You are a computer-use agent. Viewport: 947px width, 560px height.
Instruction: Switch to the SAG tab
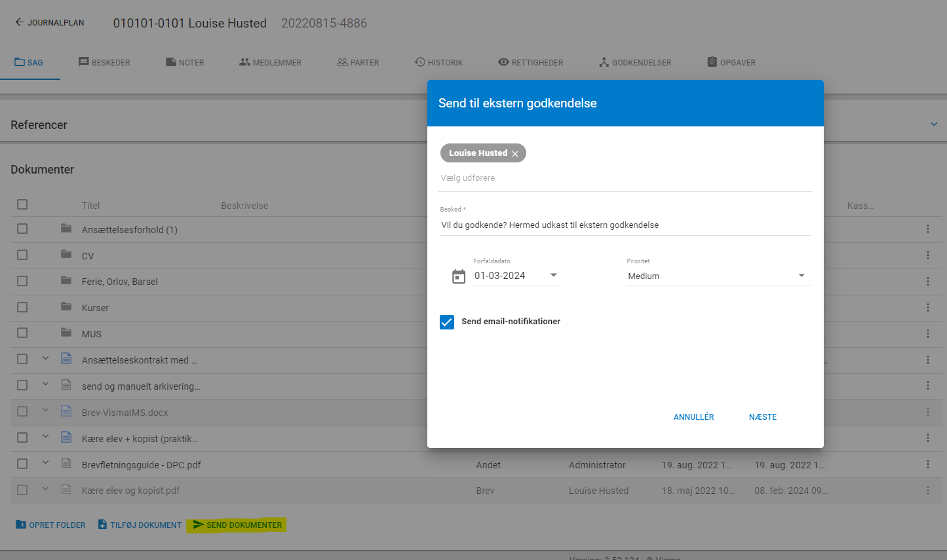pyautogui.click(x=29, y=62)
